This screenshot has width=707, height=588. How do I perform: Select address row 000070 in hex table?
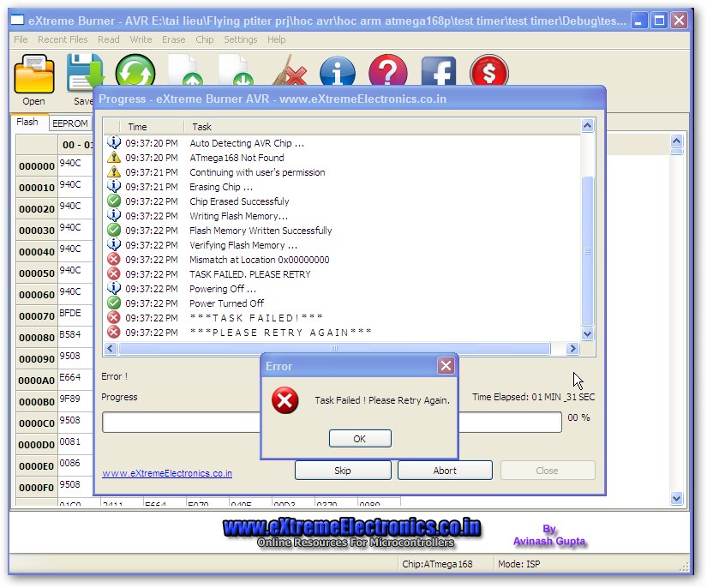pos(37,316)
